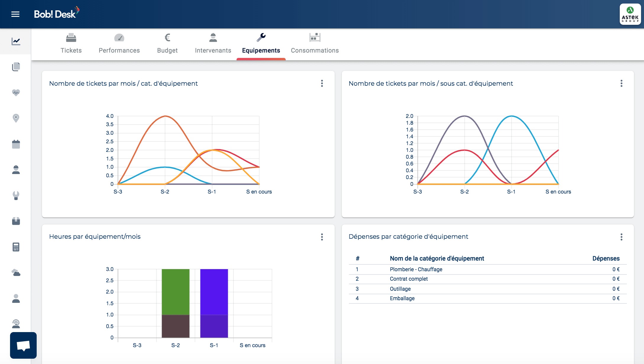This screenshot has width=644, height=364.
Task: Open options menu for tickets par sous cat. d'équipement
Action: point(621,83)
